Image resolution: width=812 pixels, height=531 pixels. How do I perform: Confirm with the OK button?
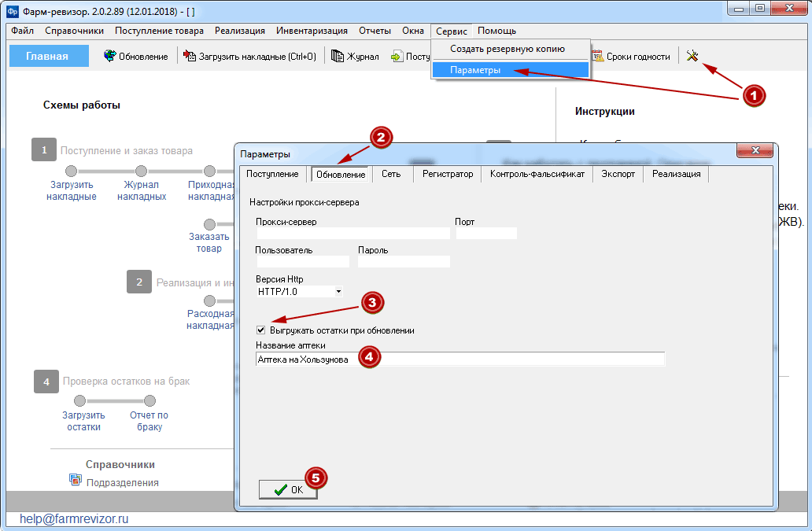pos(289,489)
